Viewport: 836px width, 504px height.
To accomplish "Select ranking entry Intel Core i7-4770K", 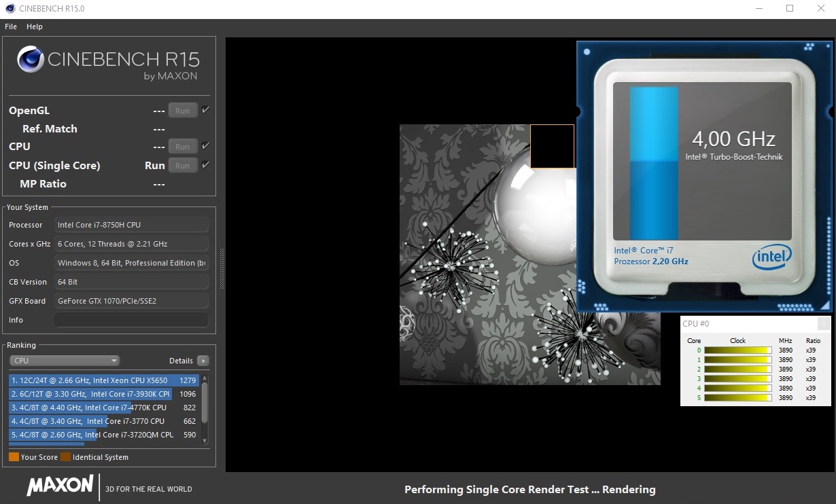I will point(103,408).
